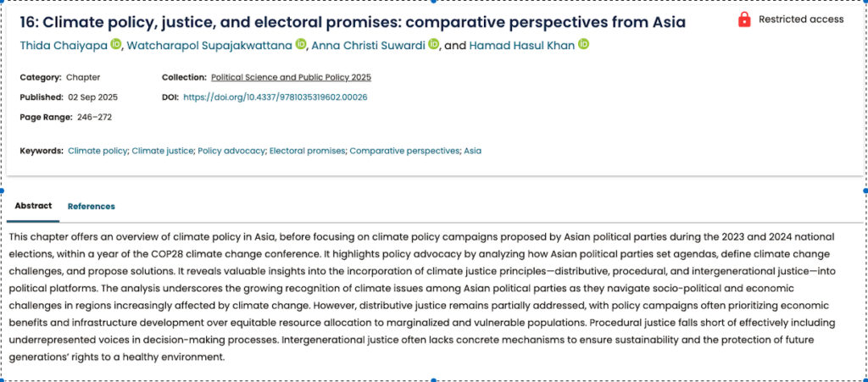Open Watcharapol Supajakwattana author link

click(209, 45)
